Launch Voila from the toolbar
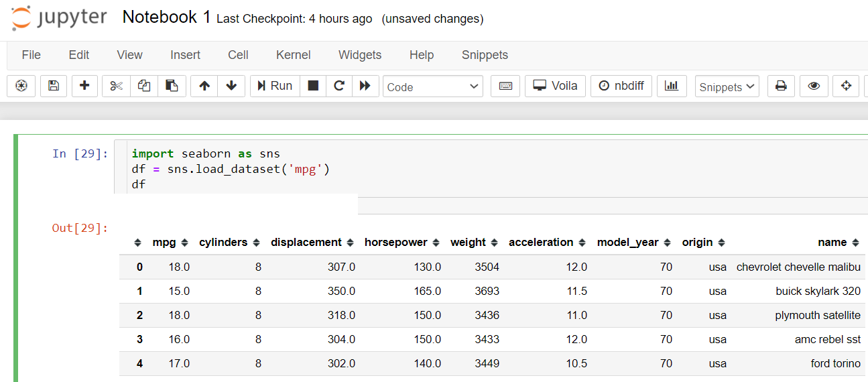 (555, 86)
